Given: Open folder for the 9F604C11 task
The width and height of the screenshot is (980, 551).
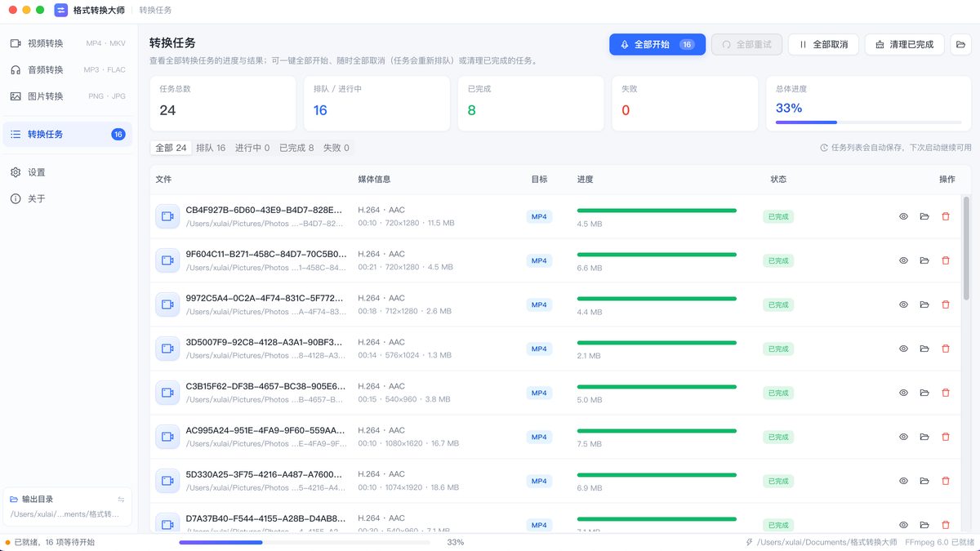Looking at the screenshot, I should (924, 260).
